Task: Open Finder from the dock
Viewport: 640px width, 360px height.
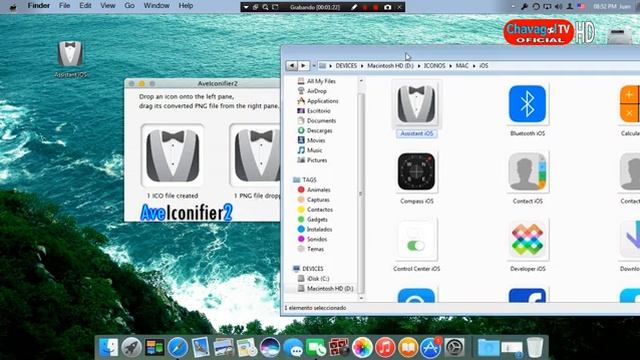Action: coord(109,348)
